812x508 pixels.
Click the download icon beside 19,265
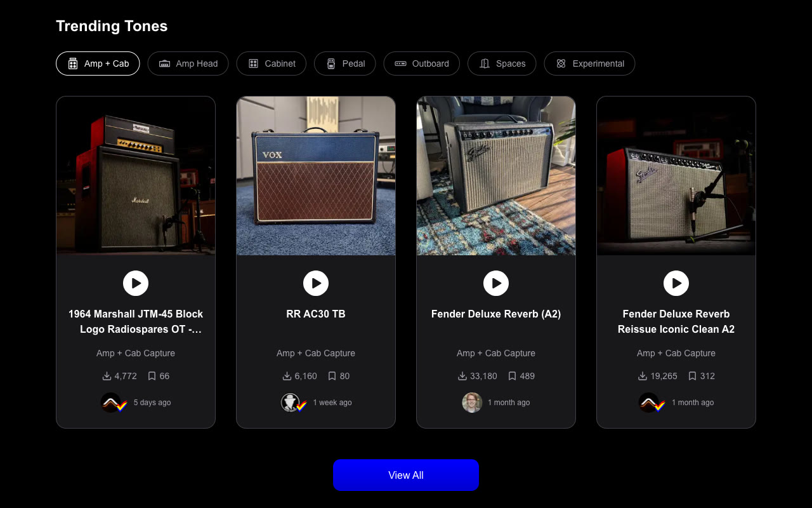point(643,376)
